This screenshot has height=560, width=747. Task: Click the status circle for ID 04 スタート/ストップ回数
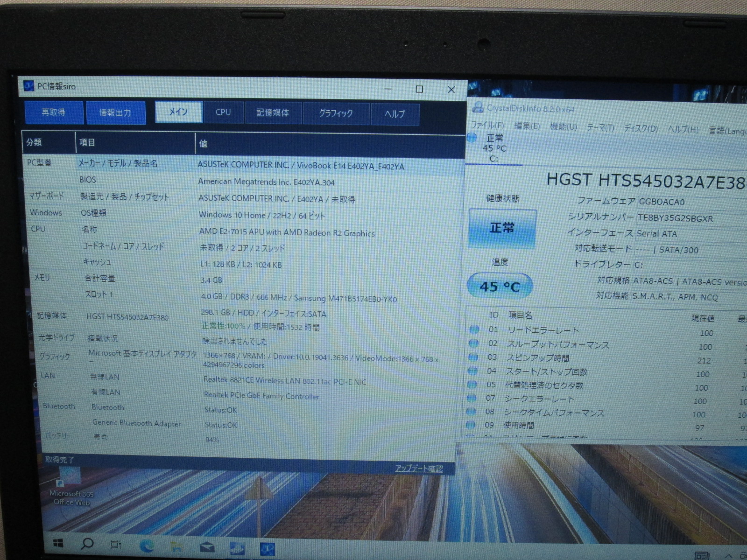(x=472, y=371)
